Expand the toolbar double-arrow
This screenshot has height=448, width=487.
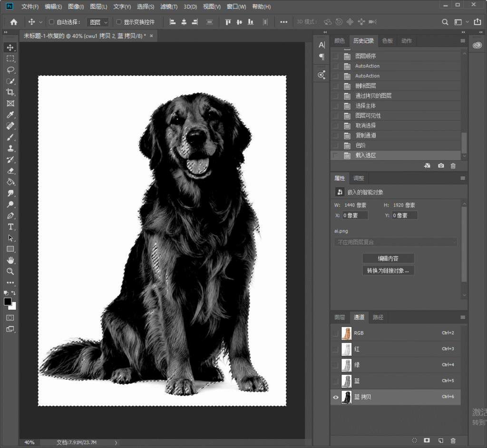click(5, 32)
